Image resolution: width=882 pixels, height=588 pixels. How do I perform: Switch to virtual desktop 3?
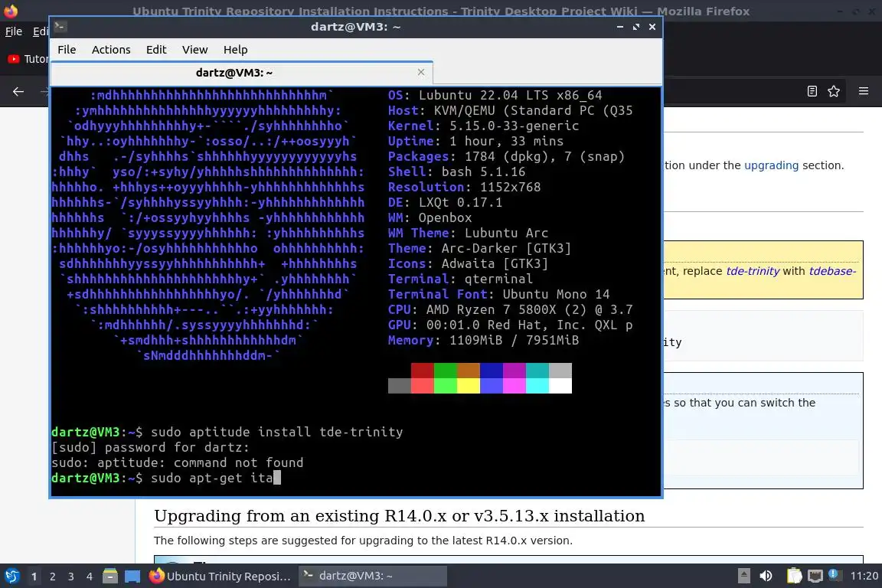point(71,577)
